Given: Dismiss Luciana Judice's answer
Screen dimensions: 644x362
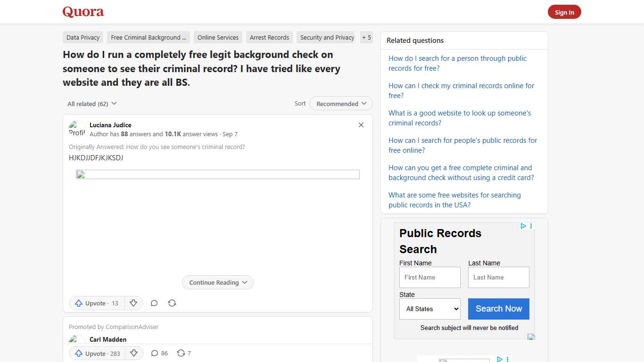Looking at the screenshot, I should tap(361, 125).
